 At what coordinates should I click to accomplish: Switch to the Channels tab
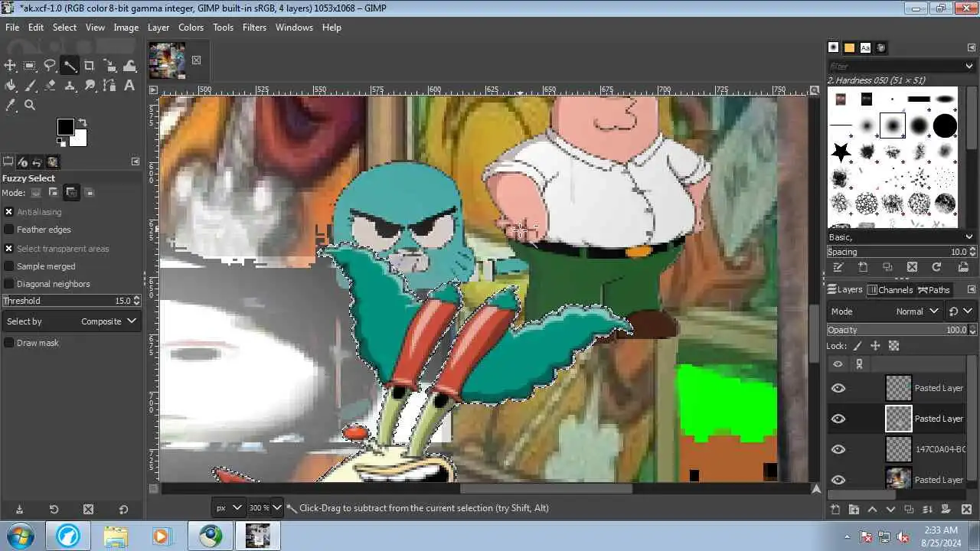[890, 290]
